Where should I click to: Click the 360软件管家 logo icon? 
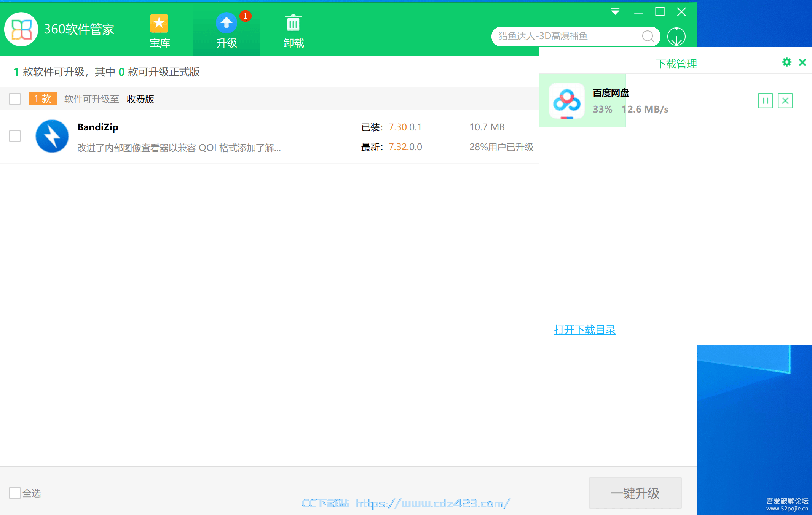[x=21, y=29]
